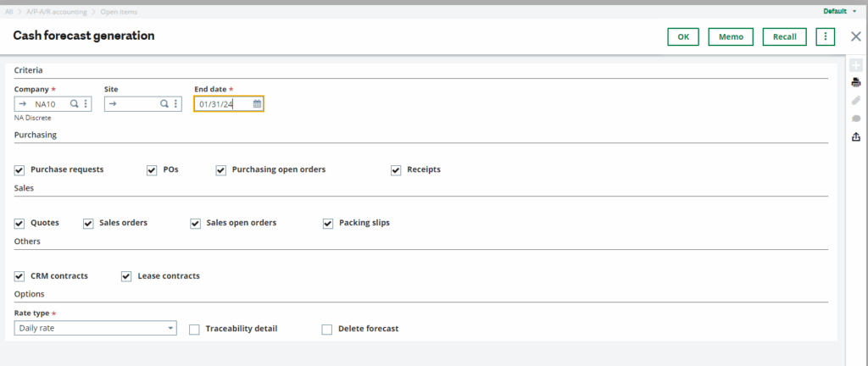Toggle Purchasing open orders checkbox

click(221, 170)
